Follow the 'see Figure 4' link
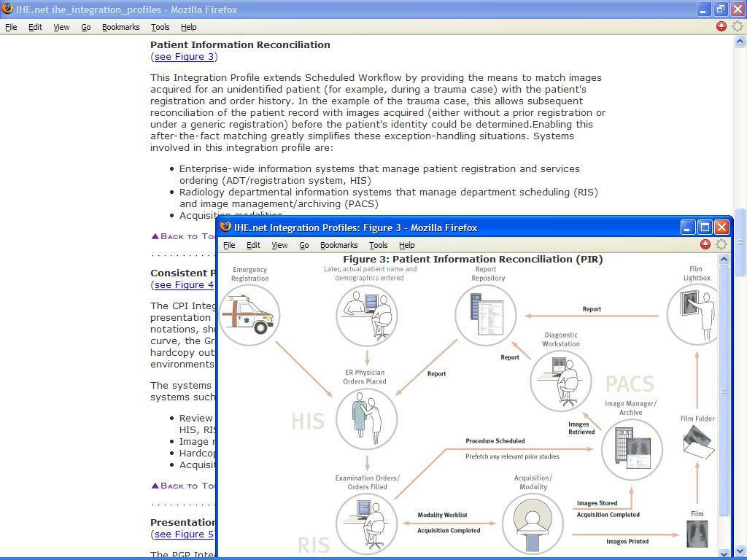This screenshot has width=747, height=560. 184,285
